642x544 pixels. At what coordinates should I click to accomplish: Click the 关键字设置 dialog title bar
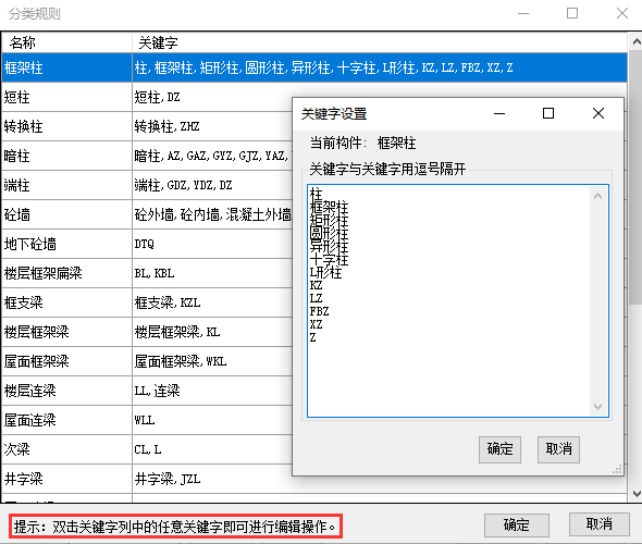click(x=391, y=114)
